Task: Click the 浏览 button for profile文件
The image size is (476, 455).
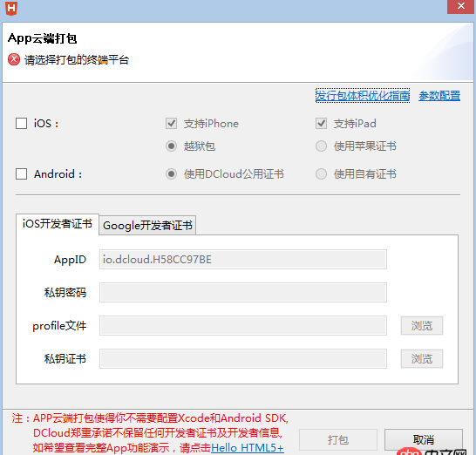Action: coord(422,326)
